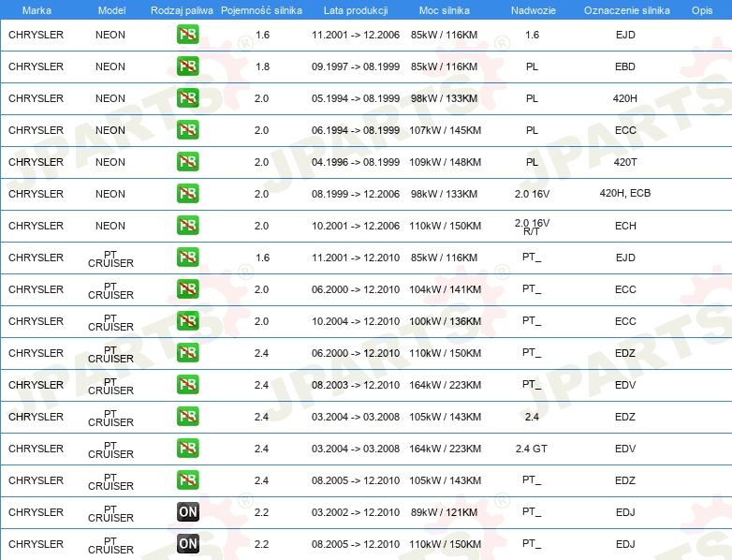This screenshot has height=560, width=732.
Task: Select production years 09.1997 -> 08.1999
Action: click(x=356, y=66)
